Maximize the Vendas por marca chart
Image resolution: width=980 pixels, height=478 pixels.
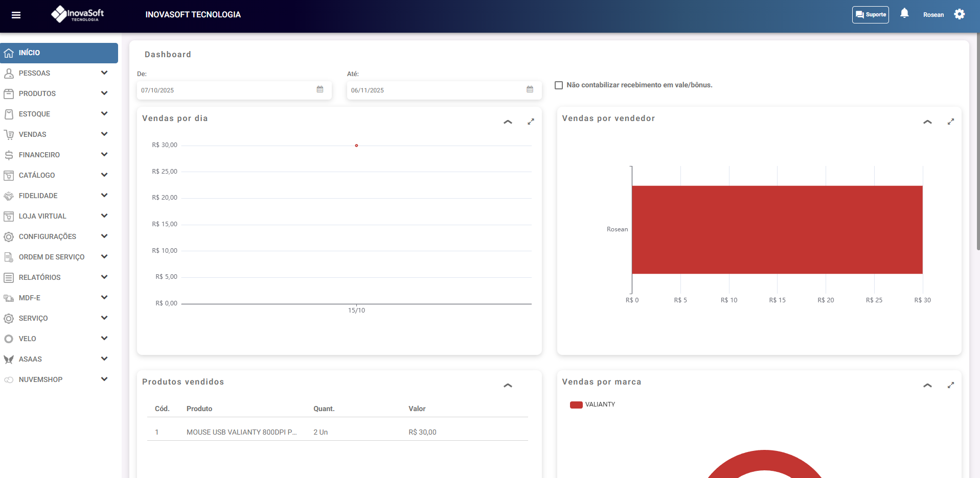coord(950,385)
